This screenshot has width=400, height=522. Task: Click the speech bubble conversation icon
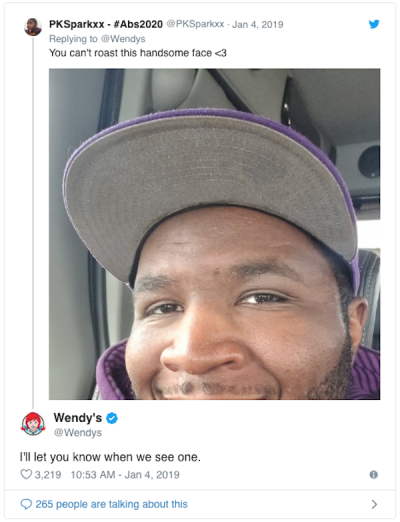pyautogui.click(x=26, y=504)
